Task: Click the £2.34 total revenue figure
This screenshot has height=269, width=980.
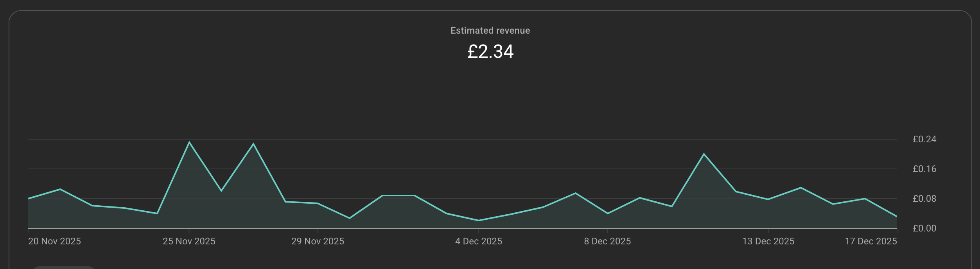Action: [490, 52]
